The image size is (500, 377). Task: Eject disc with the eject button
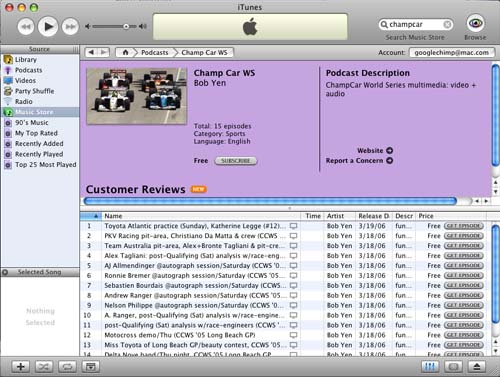coord(477,367)
